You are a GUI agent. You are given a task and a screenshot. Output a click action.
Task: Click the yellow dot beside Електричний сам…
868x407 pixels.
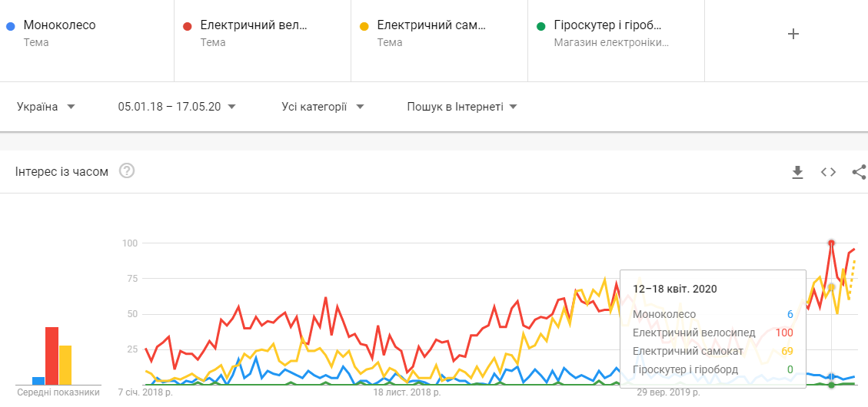(364, 26)
